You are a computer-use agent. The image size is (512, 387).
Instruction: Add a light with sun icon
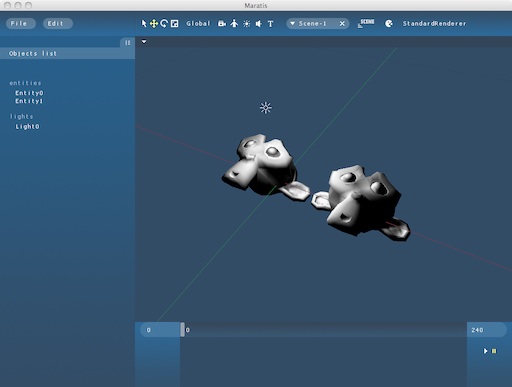[247, 24]
